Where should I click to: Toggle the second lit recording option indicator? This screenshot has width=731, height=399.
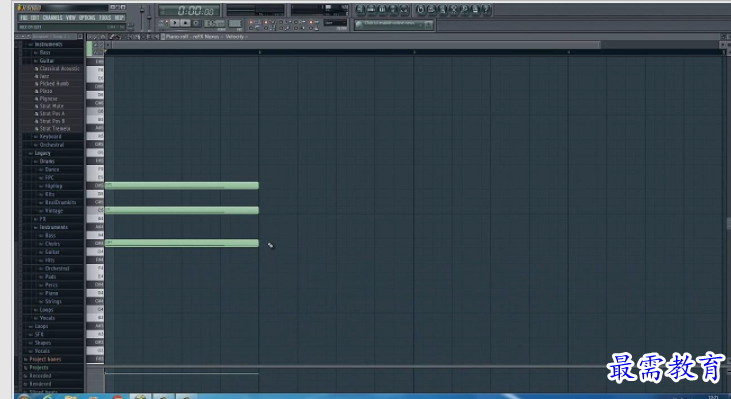(x=266, y=22)
